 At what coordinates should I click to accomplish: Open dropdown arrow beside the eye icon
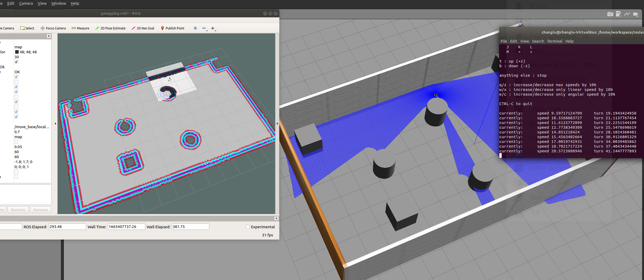point(216,31)
